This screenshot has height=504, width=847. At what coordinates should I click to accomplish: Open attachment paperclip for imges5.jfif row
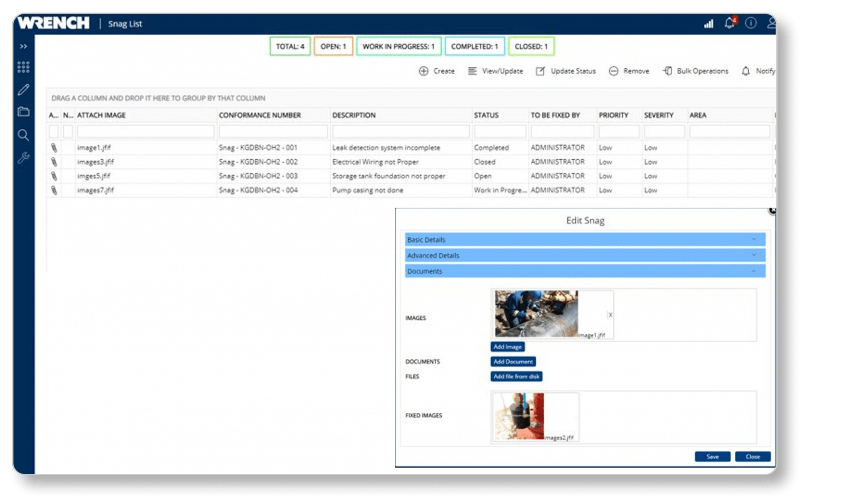(x=54, y=176)
